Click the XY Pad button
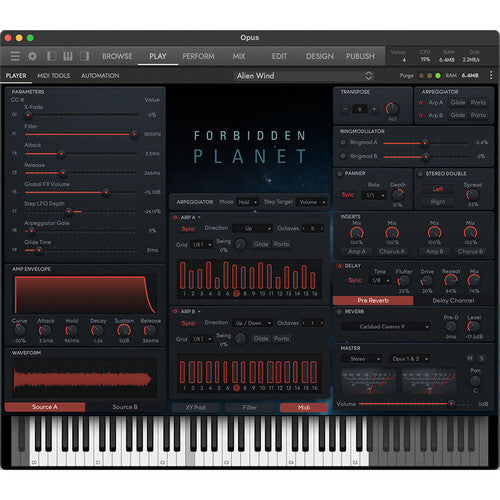Screen dimensions: 500x500 coord(196,407)
